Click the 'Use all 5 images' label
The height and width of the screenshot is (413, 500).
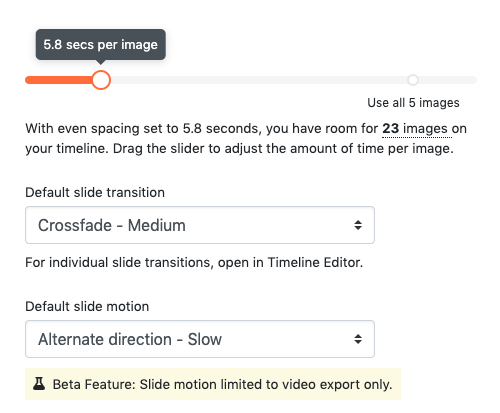pos(413,103)
